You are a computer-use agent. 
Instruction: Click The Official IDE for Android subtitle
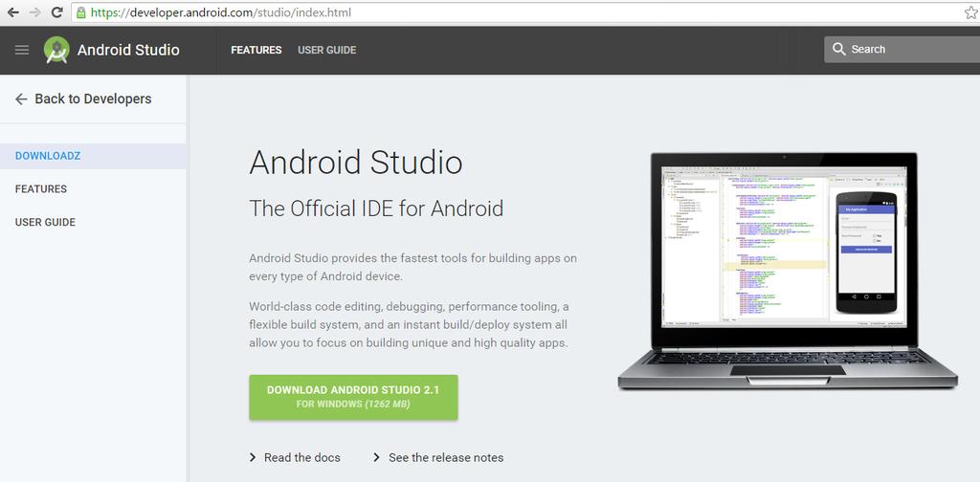376,208
